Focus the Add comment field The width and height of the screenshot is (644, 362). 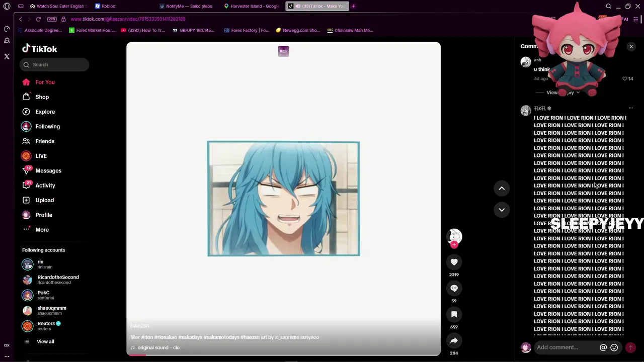point(566,347)
